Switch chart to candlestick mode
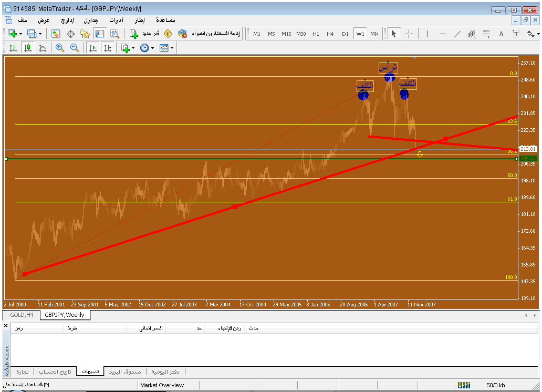Image resolution: width=542 pixels, height=392 pixels. (x=27, y=48)
